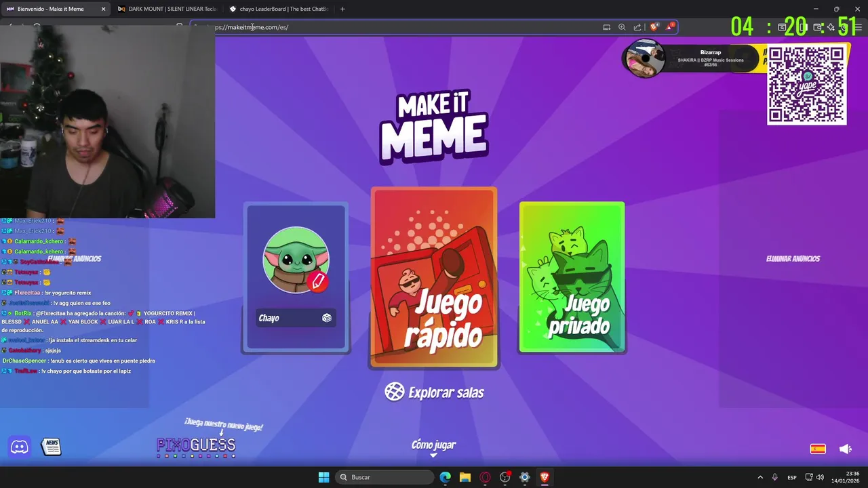Expand the Cómo jugar section
The height and width of the screenshot is (488, 868).
click(433, 447)
